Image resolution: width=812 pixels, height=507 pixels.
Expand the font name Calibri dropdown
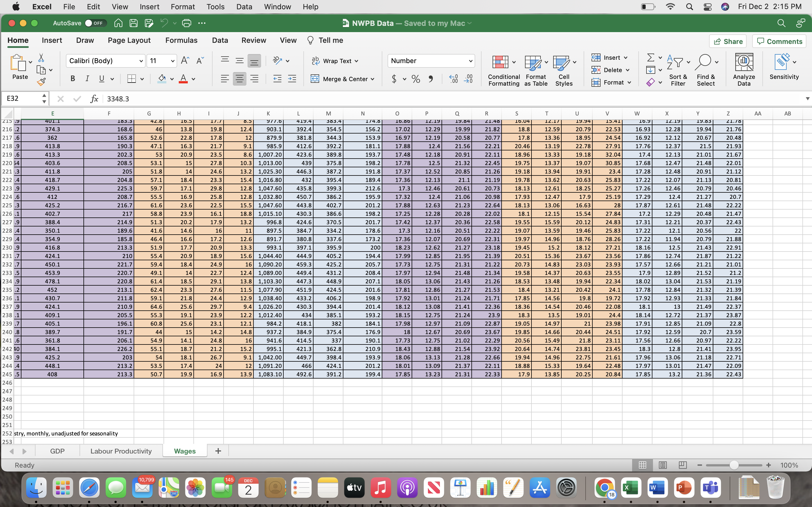pyautogui.click(x=141, y=61)
